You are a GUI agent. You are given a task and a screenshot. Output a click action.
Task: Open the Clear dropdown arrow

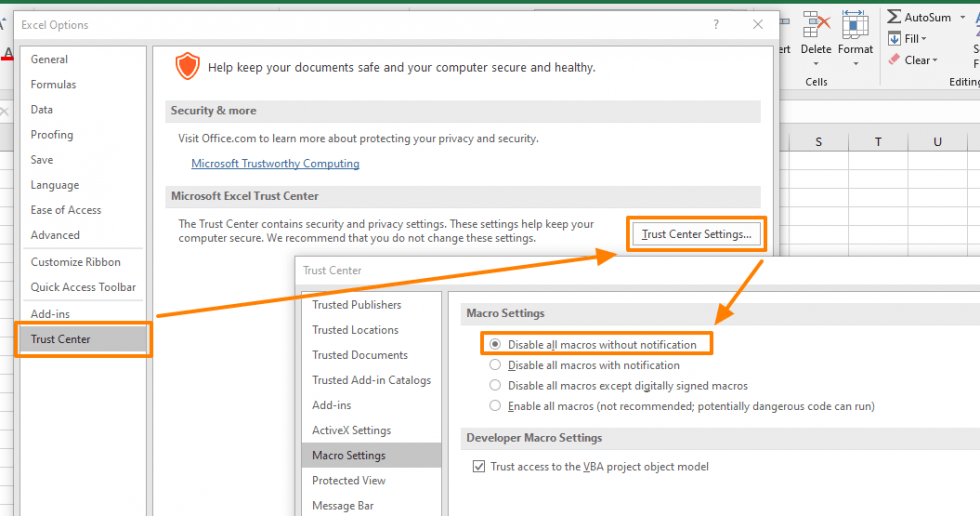(x=935, y=60)
